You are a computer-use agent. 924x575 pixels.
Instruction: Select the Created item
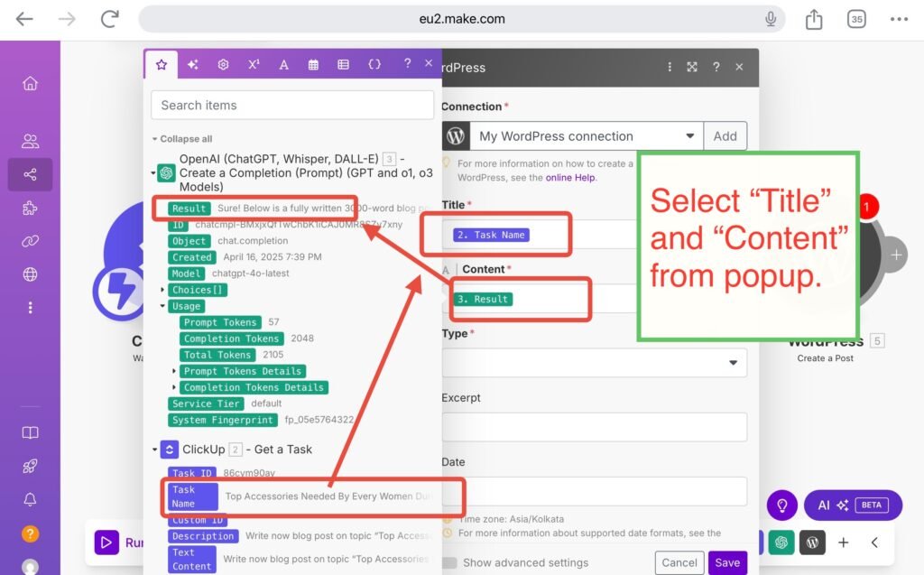click(x=192, y=257)
